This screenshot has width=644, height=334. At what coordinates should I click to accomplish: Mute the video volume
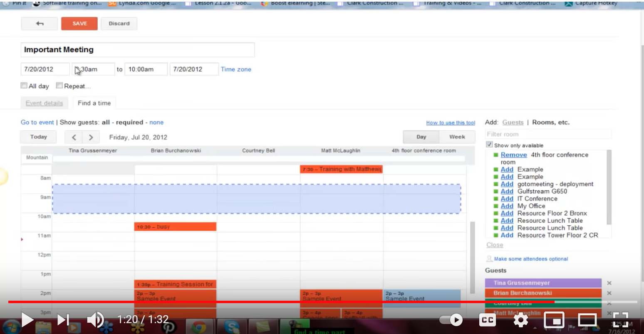[x=95, y=320]
